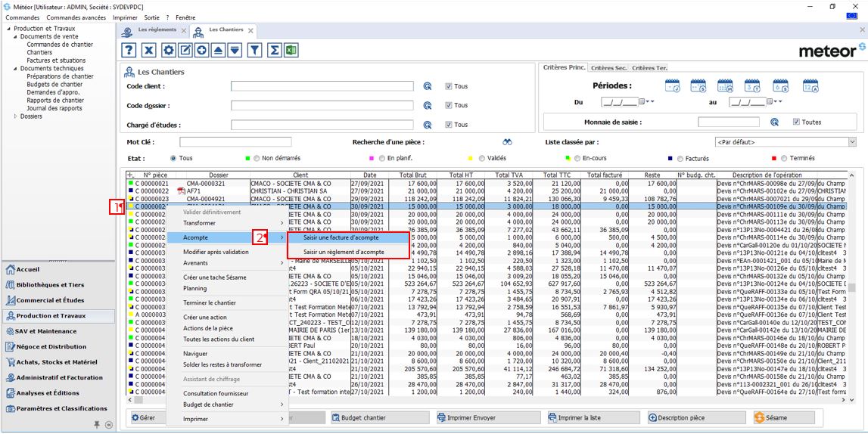Viewport: 868px width, 434px height.
Task: Expand the Dossiers tree node
Action: point(15,116)
